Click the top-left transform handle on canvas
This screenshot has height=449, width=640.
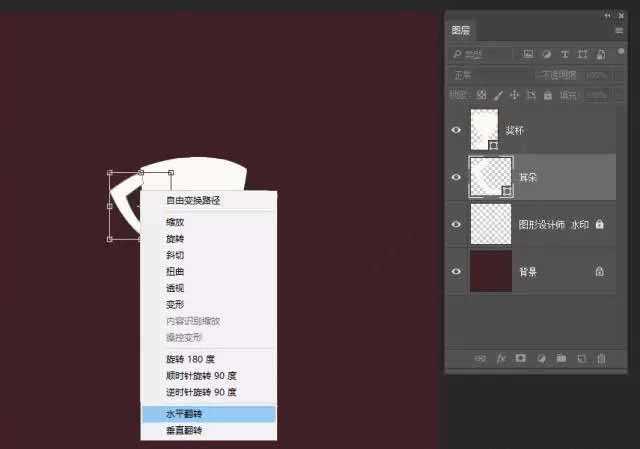(x=109, y=173)
